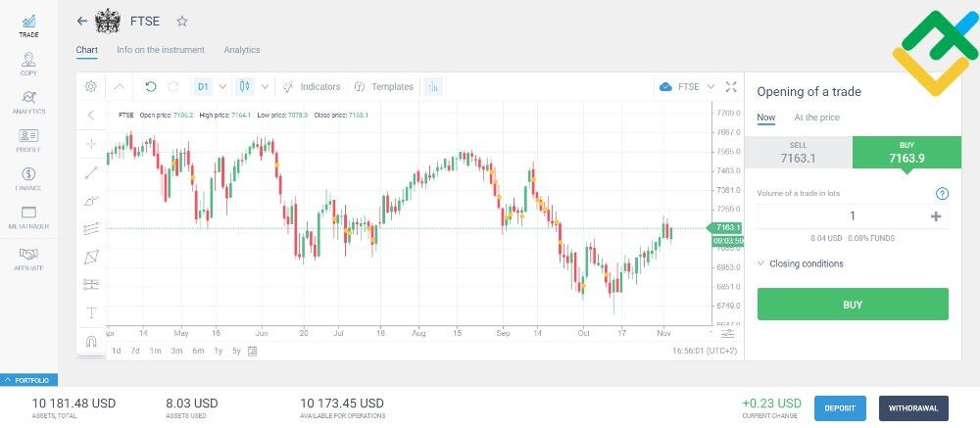This screenshot has height=428, width=980.
Task: Open the Indicators menu
Action: coord(312,87)
